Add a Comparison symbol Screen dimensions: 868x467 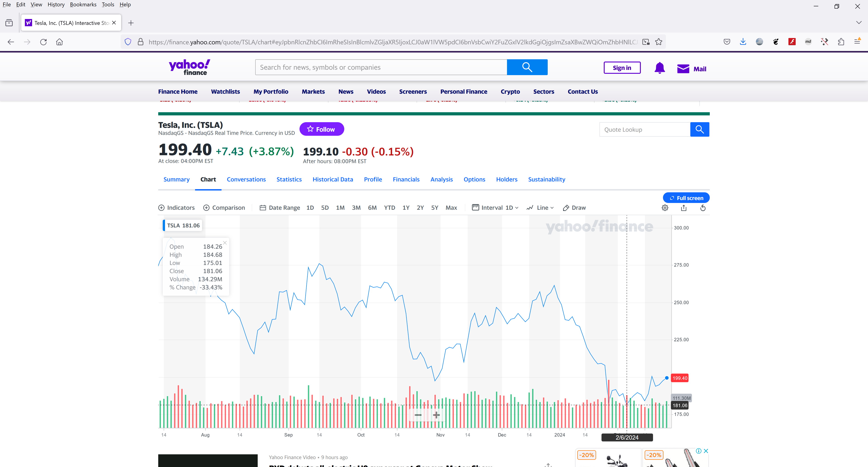click(224, 208)
